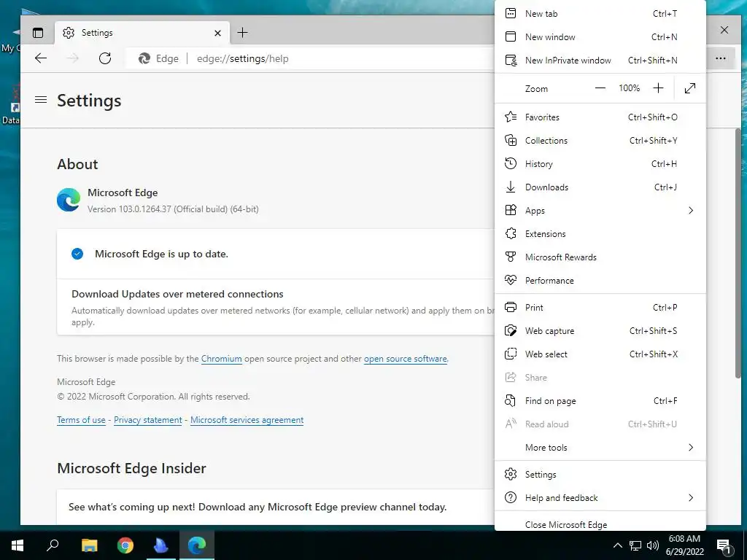Click the back arrow in Edge toolbar
747x560 pixels.
click(x=41, y=58)
